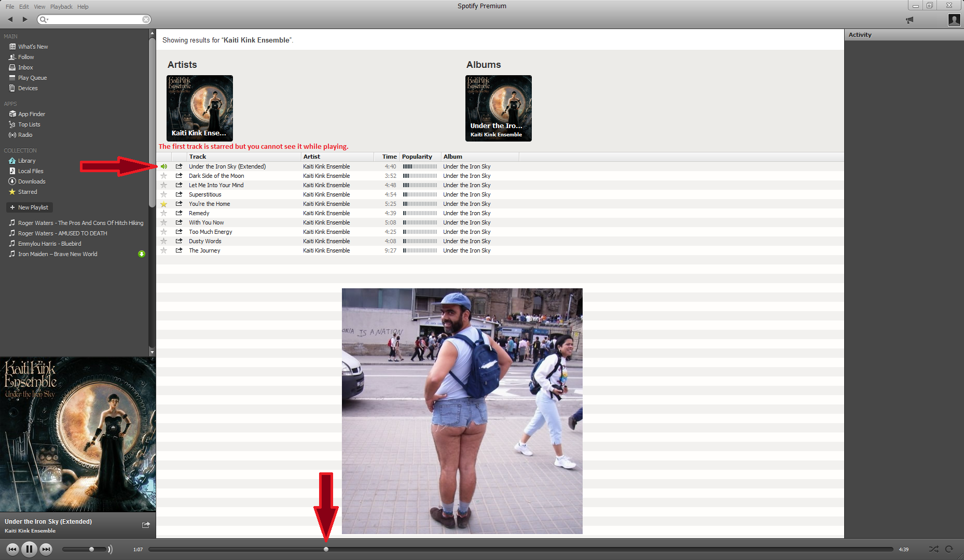Viewport: 964px width, 560px height.
Task: Toggle repeat mode
Action: pos(949,549)
